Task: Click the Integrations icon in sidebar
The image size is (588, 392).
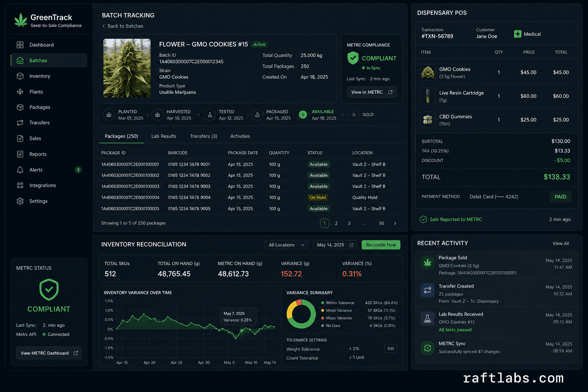Action: [20, 185]
